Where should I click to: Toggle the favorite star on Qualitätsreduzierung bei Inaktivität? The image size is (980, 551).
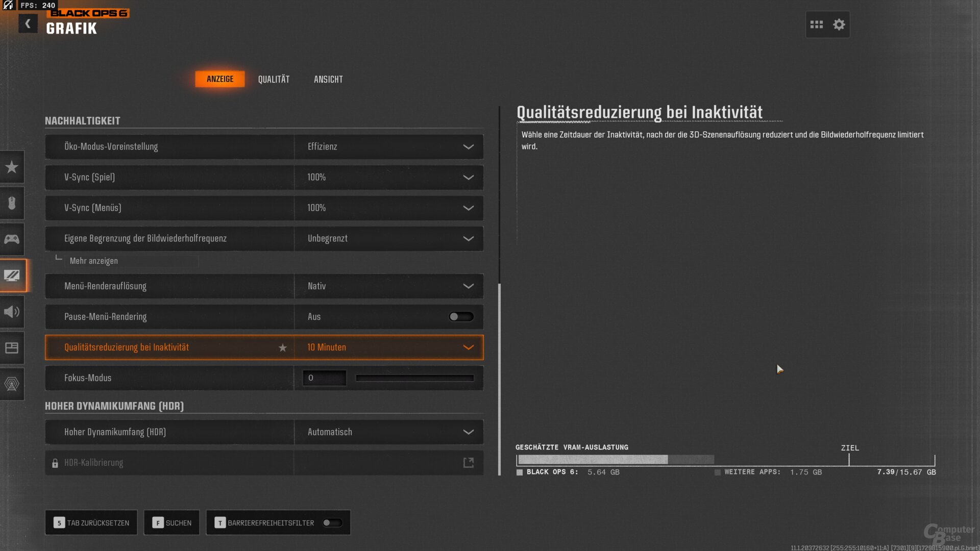click(x=282, y=347)
